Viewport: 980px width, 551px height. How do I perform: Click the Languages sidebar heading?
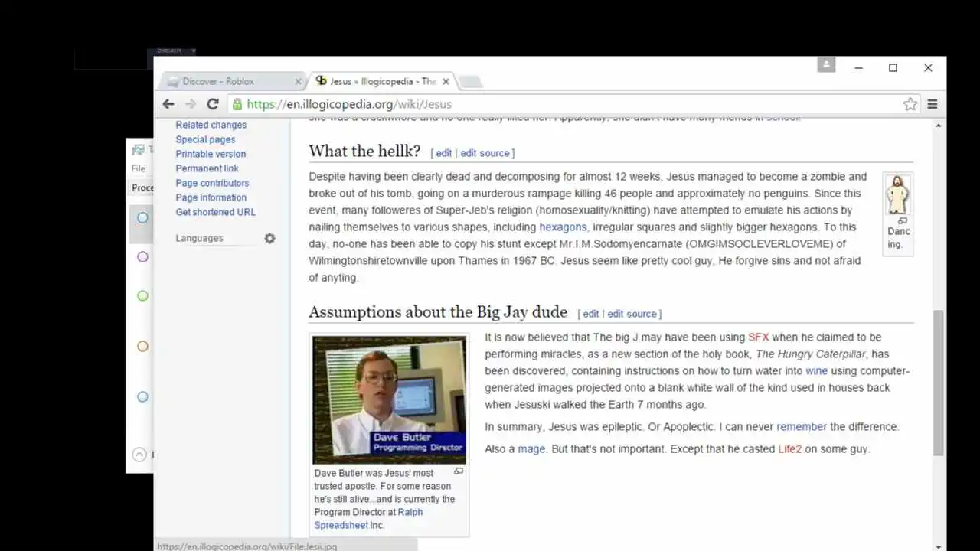click(x=199, y=238)
